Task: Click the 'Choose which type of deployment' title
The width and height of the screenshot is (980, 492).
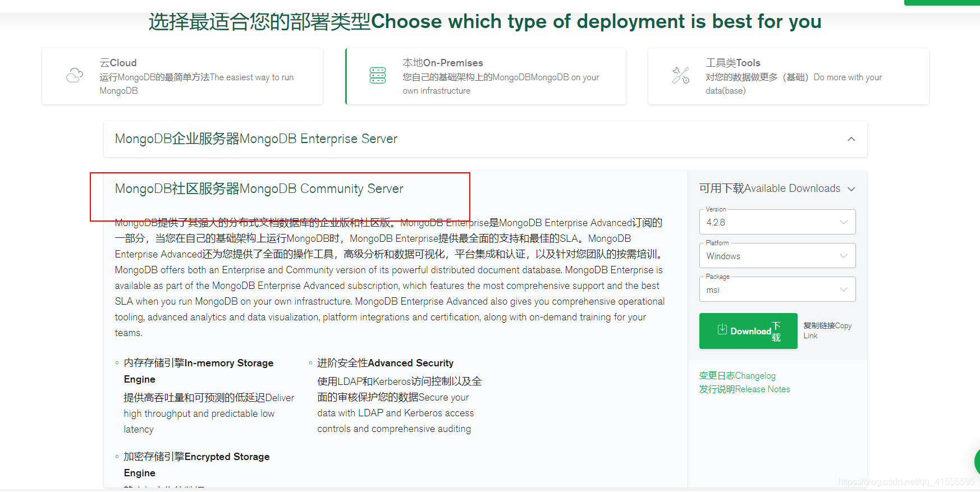Action: click(x=485, y=21)
